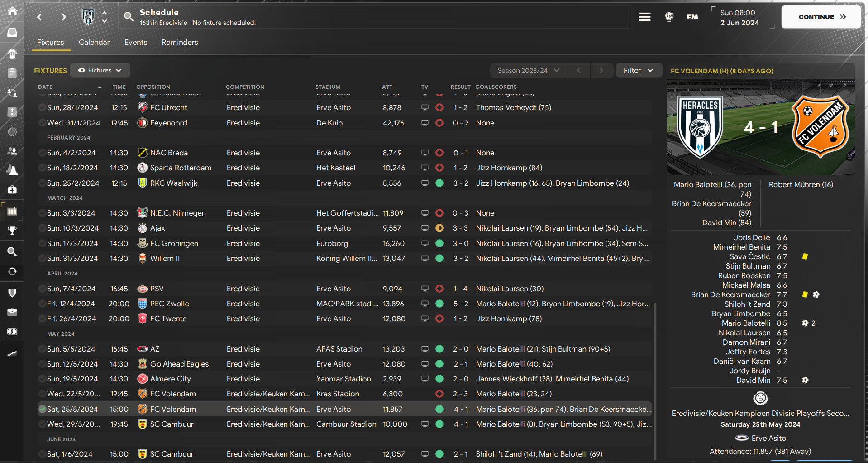Image resolution: width=868 pixels, height=463 pixels.
Task: Click the PSV club logo
Action: pyautogui.click(x=142, y=289)
